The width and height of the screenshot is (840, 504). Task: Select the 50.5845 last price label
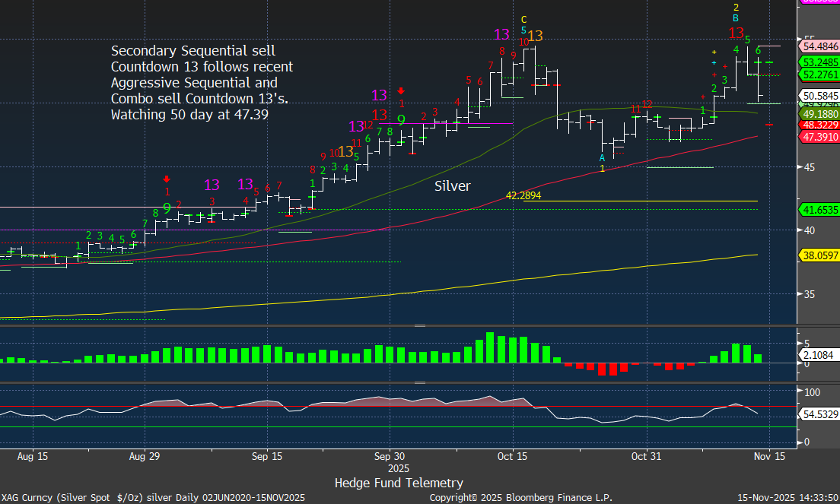click(x=819, y=96)
